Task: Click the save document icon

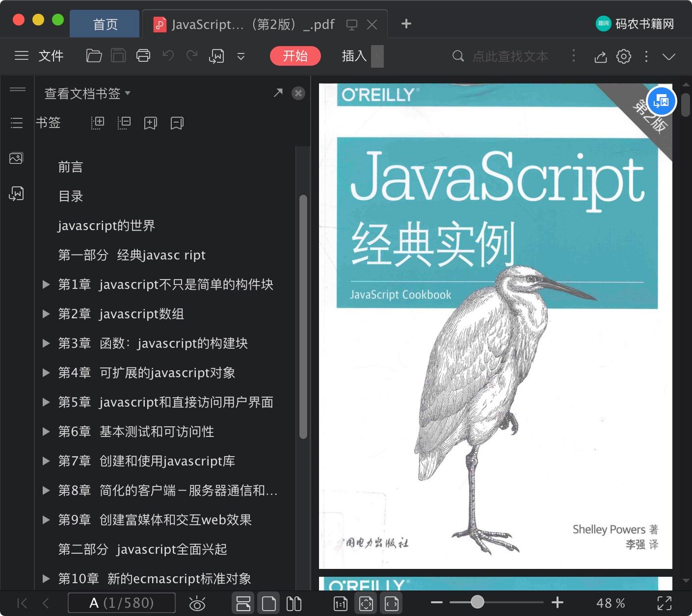Action: coord(118,56)
